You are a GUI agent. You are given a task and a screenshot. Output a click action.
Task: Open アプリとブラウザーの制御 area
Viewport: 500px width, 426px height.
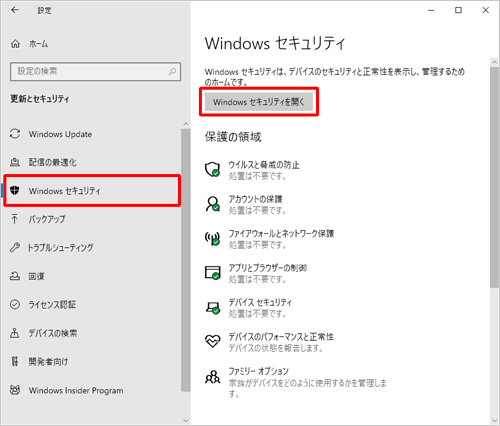[256, 273]
